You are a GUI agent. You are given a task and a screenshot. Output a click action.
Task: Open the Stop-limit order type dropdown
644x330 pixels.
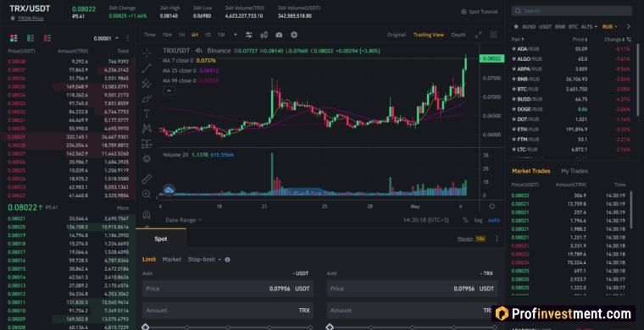[204, 260]
